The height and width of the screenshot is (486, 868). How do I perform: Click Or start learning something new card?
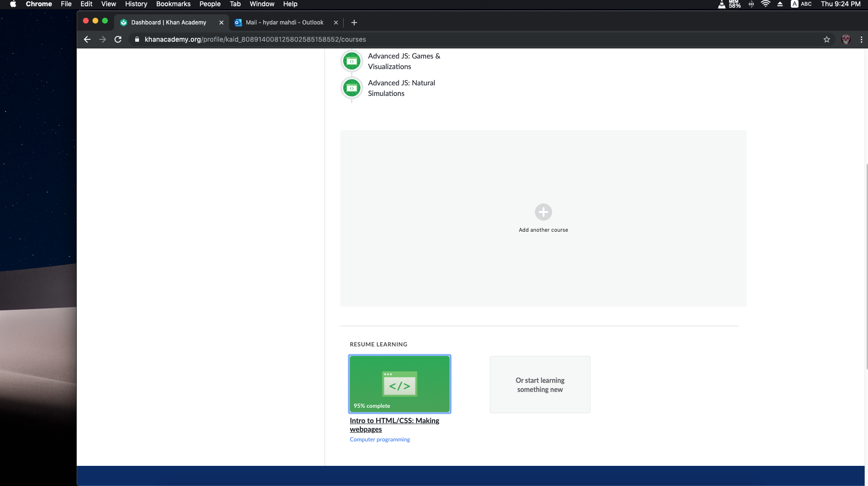click(540, 384)
